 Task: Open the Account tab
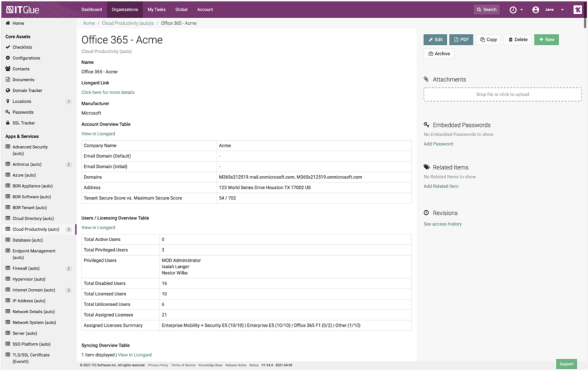[x=205, y=9]
